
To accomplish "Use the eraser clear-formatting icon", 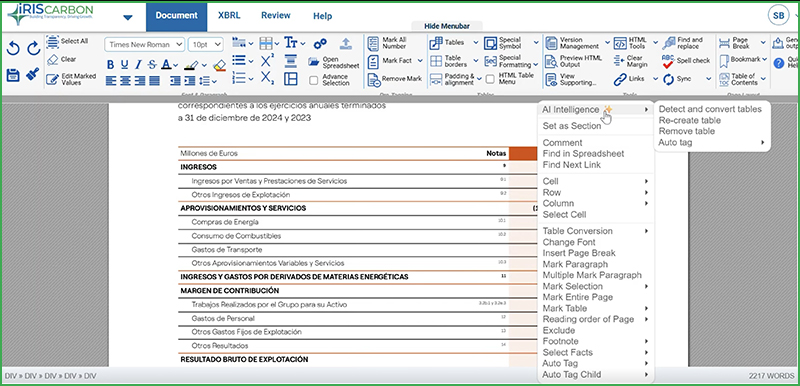I will (219, 65).
